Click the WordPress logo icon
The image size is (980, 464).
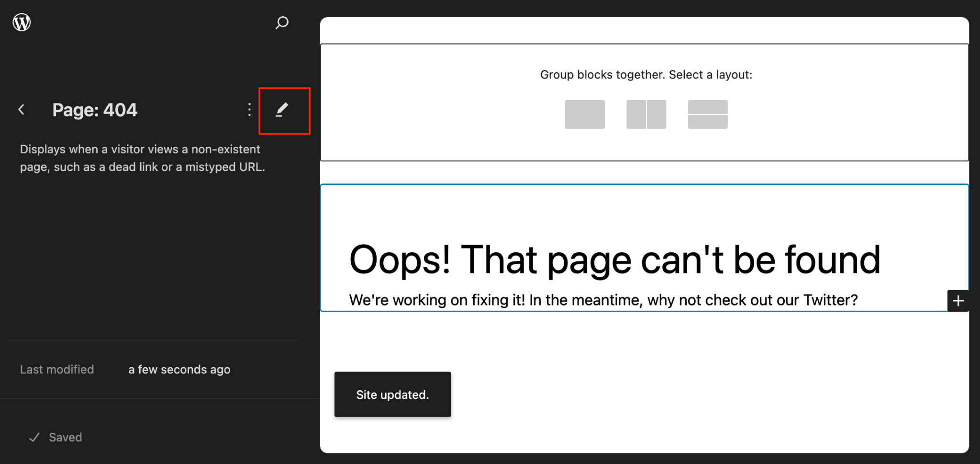(x=22, y=22)
